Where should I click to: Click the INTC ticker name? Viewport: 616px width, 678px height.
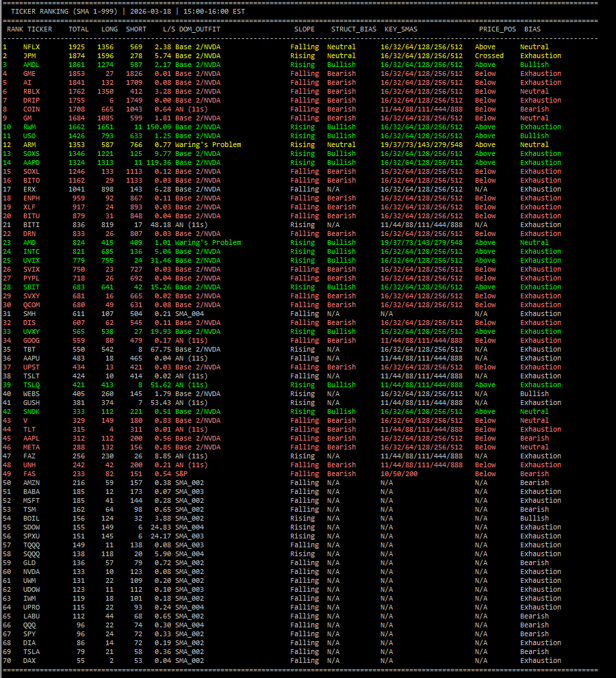tap(31, 252)
